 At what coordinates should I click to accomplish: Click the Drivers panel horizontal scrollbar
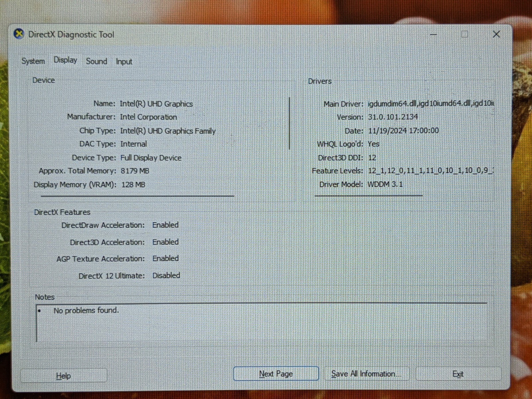pyautogui.click(x=368, y=196)
